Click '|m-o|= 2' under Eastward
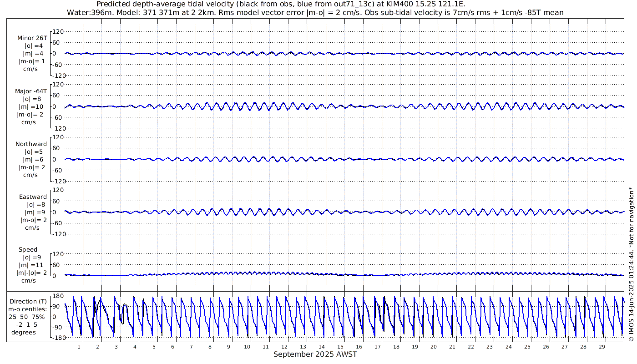637x364 pixels. 33,220
